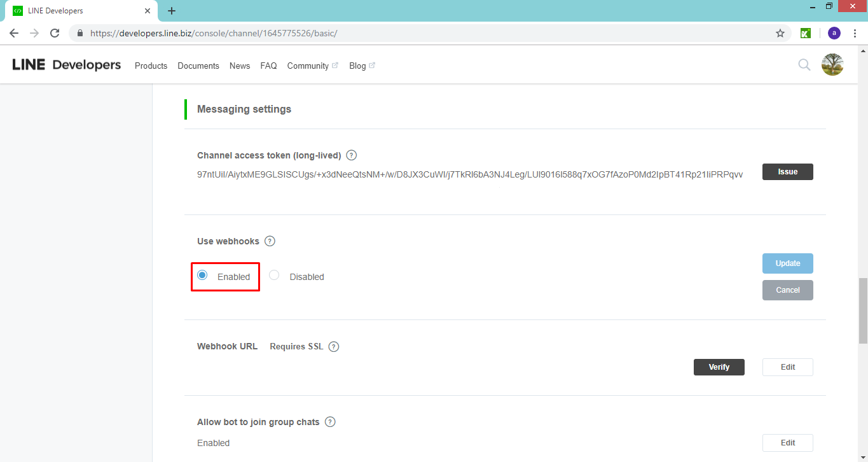Click the Verify webhook URL button
This screenshot has width=868, height=462.
tap(719, 367)
